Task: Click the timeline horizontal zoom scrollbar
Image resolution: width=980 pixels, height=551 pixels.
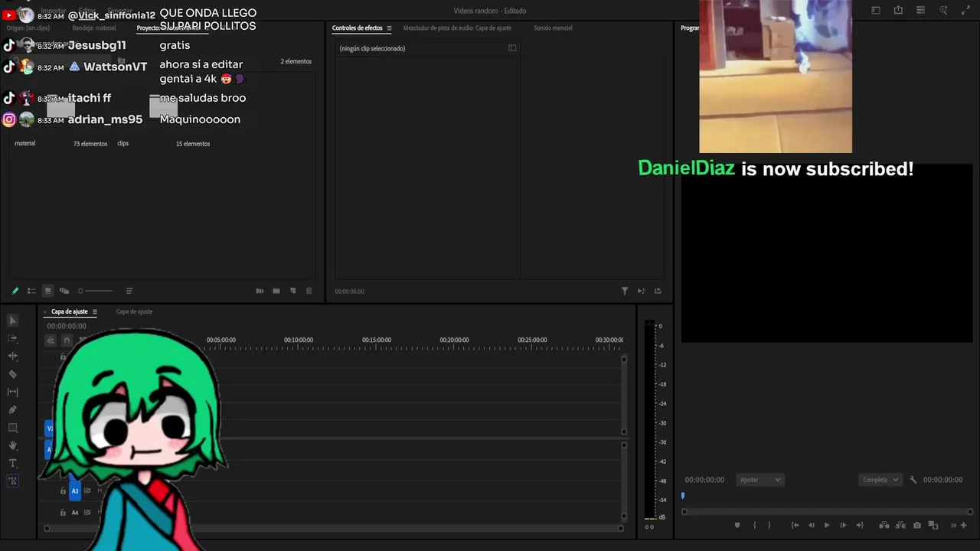Action: click(x=334, y=528)
